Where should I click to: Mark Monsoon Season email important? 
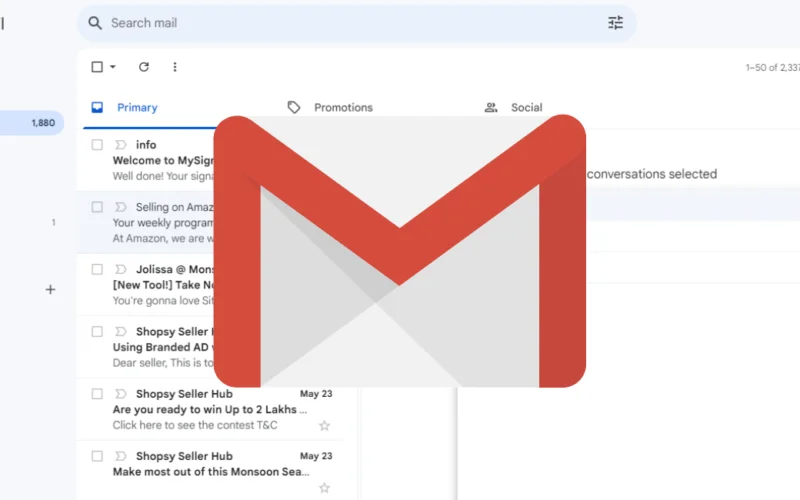click(x=120, y=456)
